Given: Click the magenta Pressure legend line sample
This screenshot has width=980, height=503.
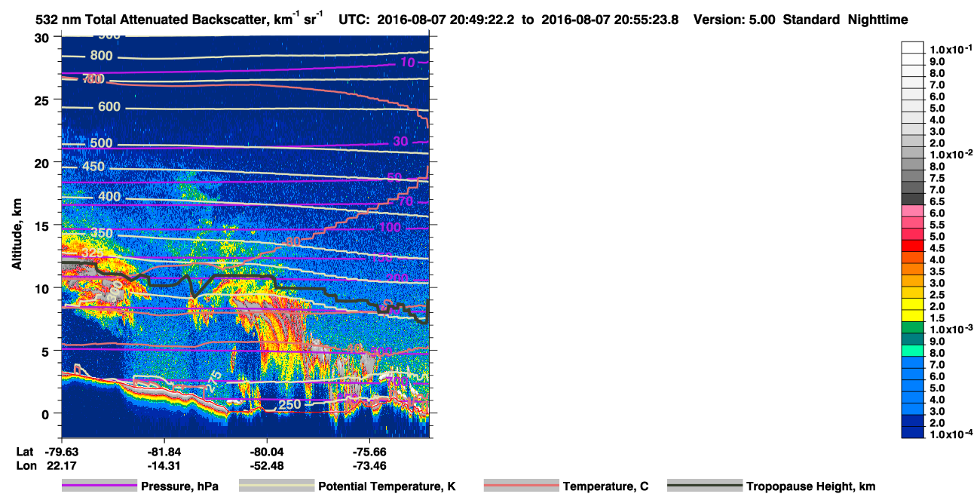Looking at the screenshot, I should 99,486.
